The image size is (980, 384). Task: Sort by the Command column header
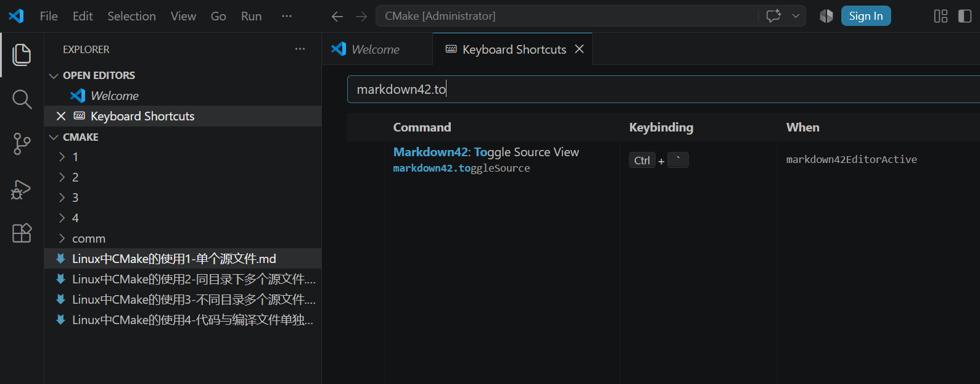click(422, 127)
